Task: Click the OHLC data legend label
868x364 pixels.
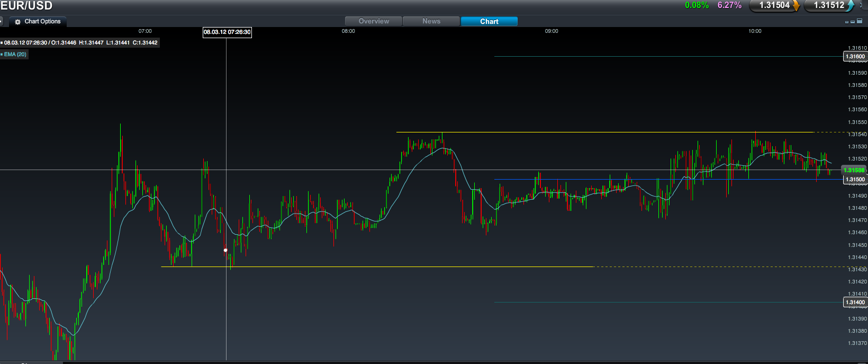Action: [80, 42]
